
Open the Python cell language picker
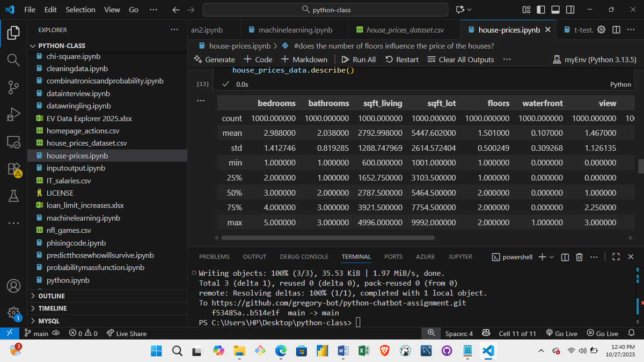[621, 85]
